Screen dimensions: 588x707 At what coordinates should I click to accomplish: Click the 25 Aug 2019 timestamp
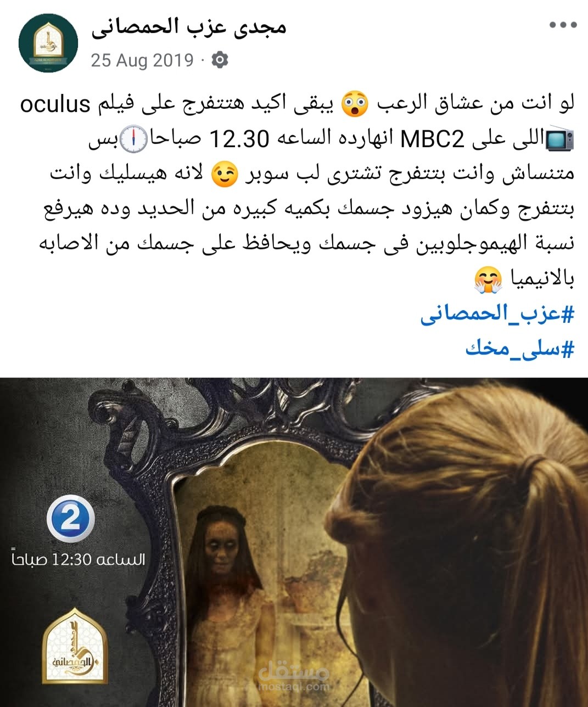pos(142,60)
